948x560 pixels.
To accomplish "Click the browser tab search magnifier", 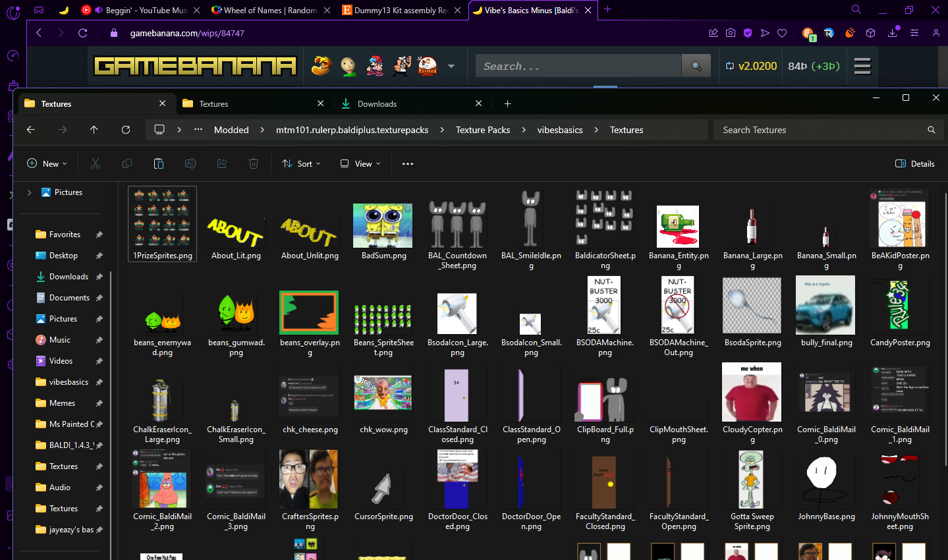I will [x=856, y=10].
